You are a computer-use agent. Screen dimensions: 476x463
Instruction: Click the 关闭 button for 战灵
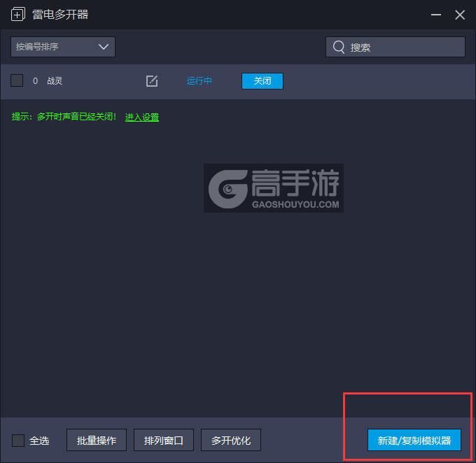[262, 81]
